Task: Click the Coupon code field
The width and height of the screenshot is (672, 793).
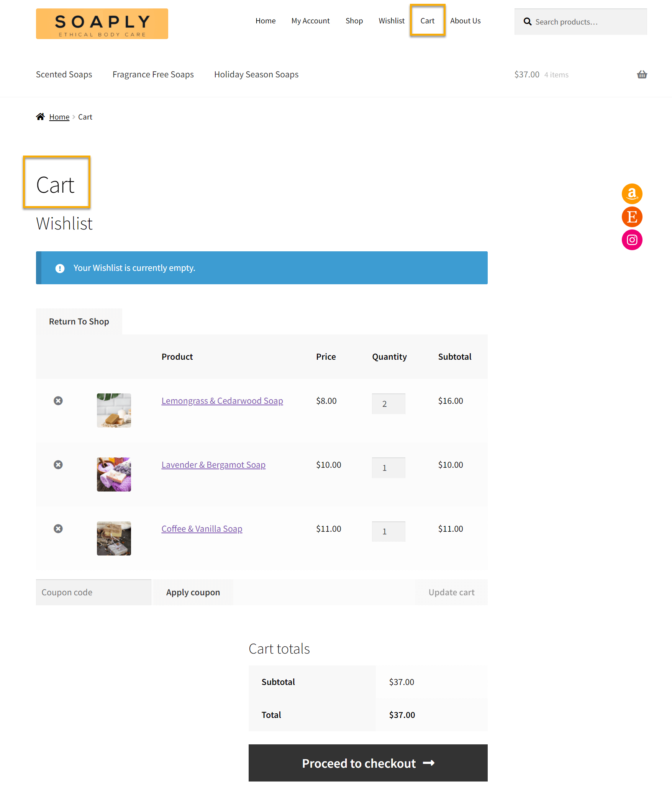Action: pos(93,592)
